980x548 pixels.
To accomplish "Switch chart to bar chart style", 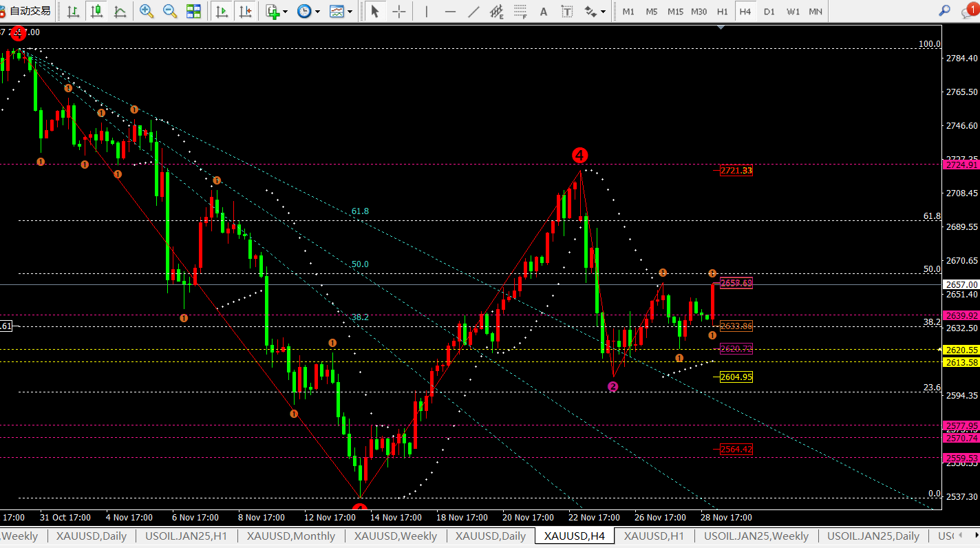I will click(73, 11).
